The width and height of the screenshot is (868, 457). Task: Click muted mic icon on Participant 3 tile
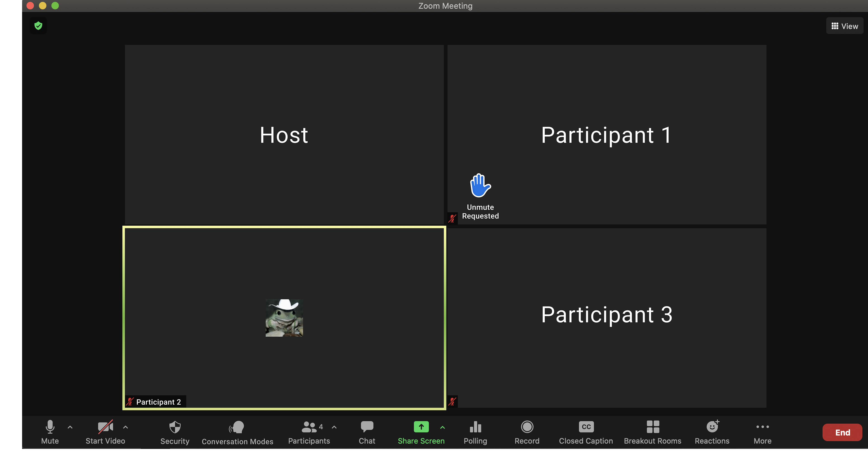(x=452, y=401)
